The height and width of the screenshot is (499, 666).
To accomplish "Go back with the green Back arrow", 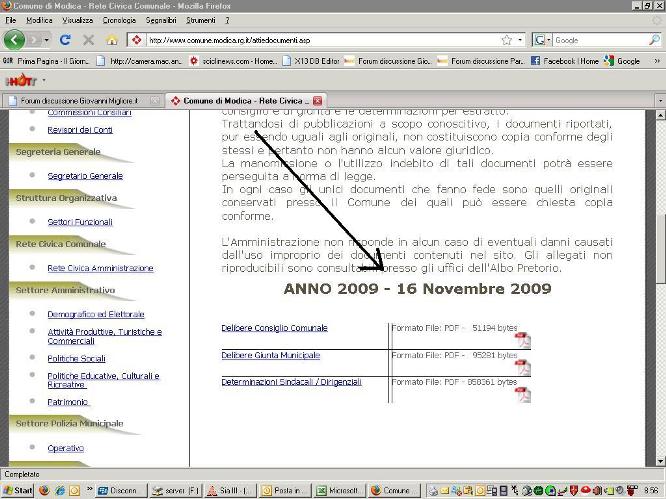I will [14, 40].
